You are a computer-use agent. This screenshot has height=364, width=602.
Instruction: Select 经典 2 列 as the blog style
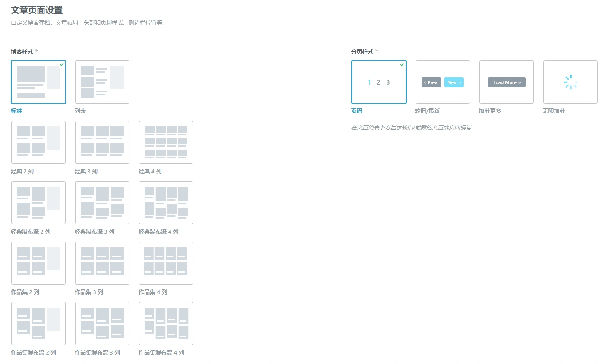point(38,142)
